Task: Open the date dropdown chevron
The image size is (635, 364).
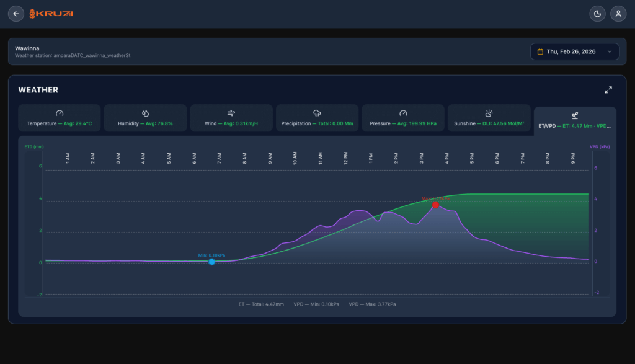Action: pos(609,51)
